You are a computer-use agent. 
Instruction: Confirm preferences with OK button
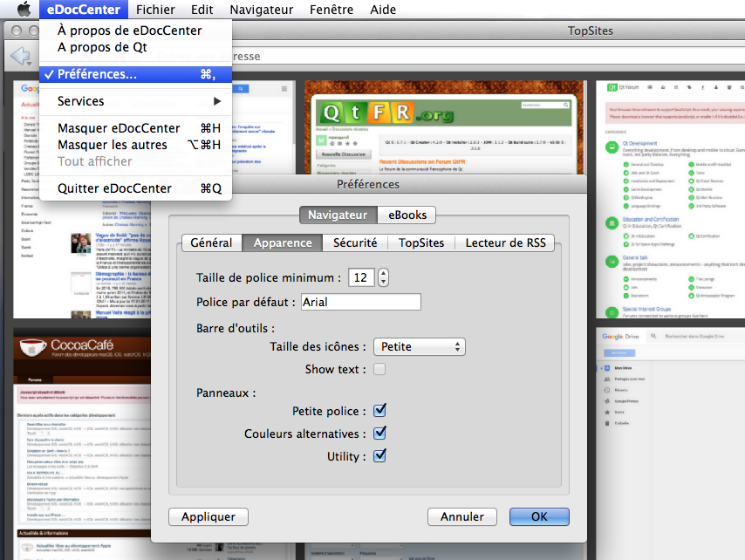point(539,516)
